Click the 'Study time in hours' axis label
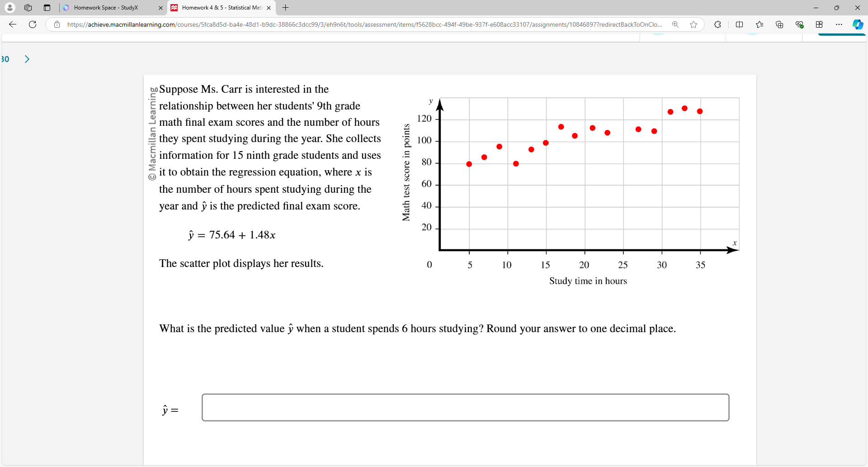Viewport: 868px width, 467px height. [x=588, y=281]
